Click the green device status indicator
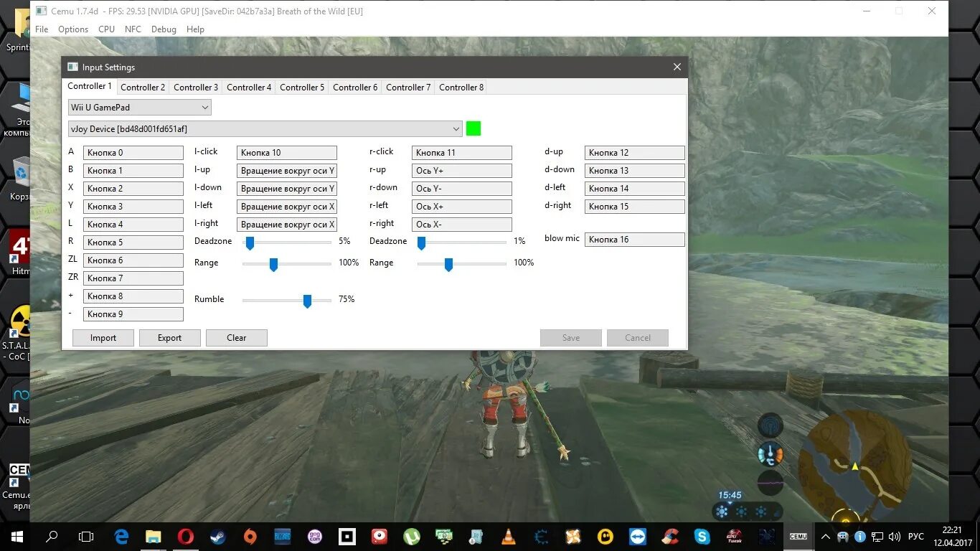 473,128
